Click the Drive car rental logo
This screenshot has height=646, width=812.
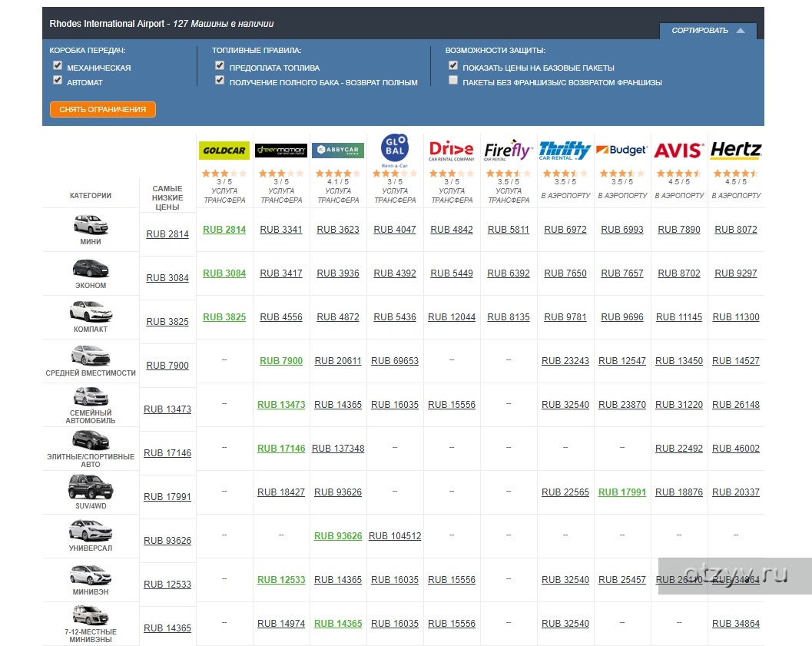point(452,151)
